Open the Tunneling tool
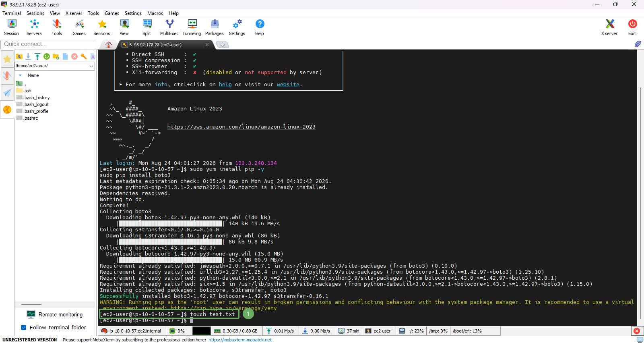 click(x=192, y=27)
